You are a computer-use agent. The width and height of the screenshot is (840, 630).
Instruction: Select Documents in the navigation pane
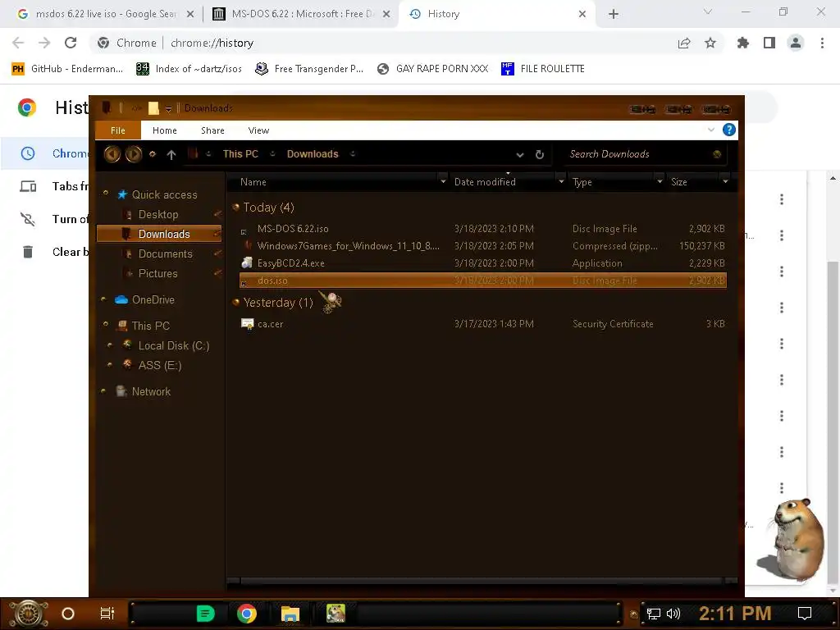165,254
